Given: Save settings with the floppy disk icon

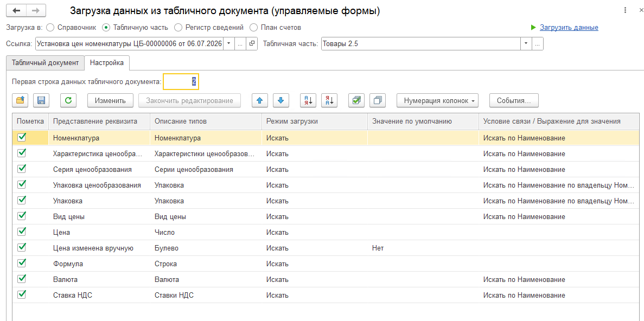Looking at the screenshot, I should pos(41,100).
